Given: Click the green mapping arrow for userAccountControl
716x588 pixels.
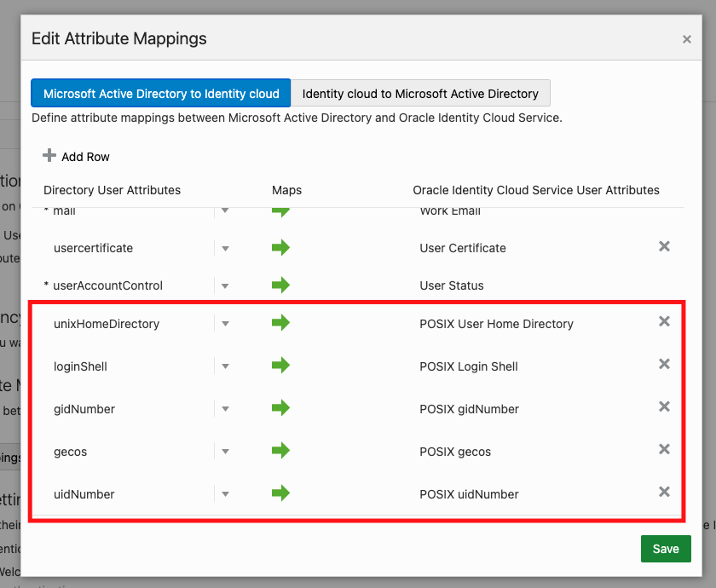Looking at the screenshot, I should click(x=280, y=285).
